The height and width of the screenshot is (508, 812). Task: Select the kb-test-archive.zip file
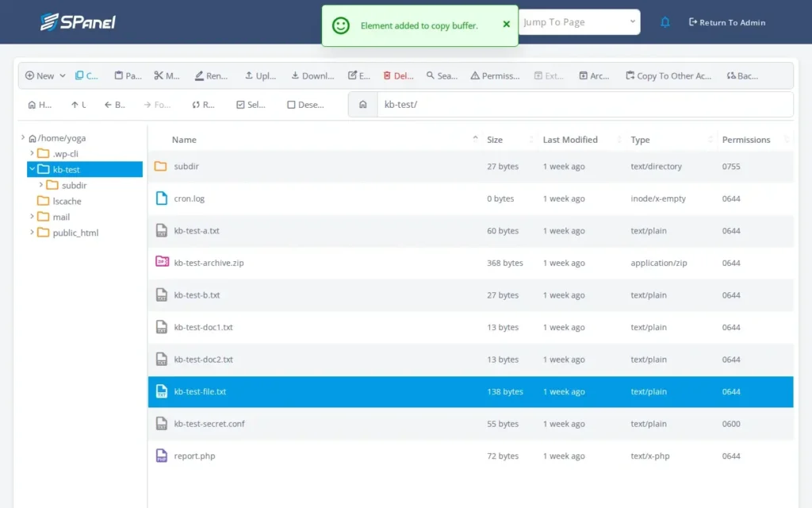point(470,263)
